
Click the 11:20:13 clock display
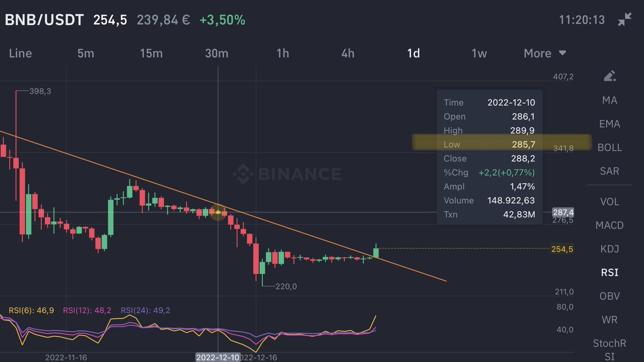pyautogui.click(x=582, y=20)
